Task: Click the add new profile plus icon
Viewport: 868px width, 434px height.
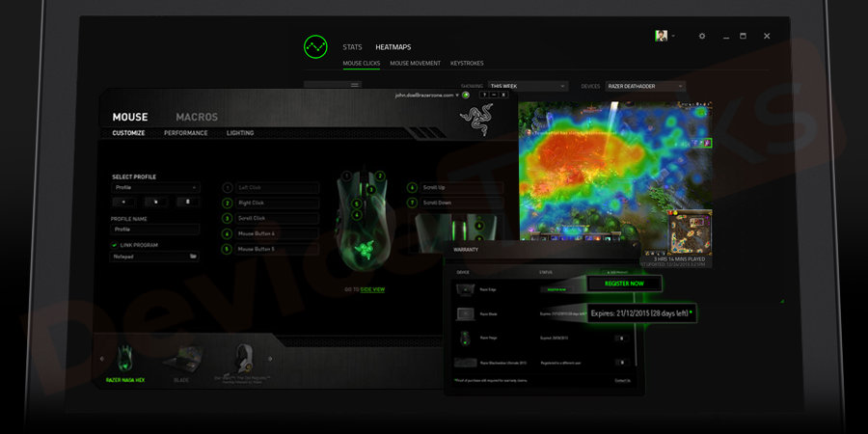Action: click(x=123, y=203)
